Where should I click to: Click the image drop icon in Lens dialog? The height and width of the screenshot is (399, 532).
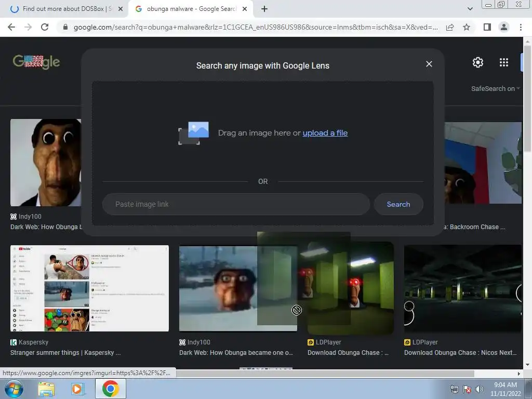194,133
